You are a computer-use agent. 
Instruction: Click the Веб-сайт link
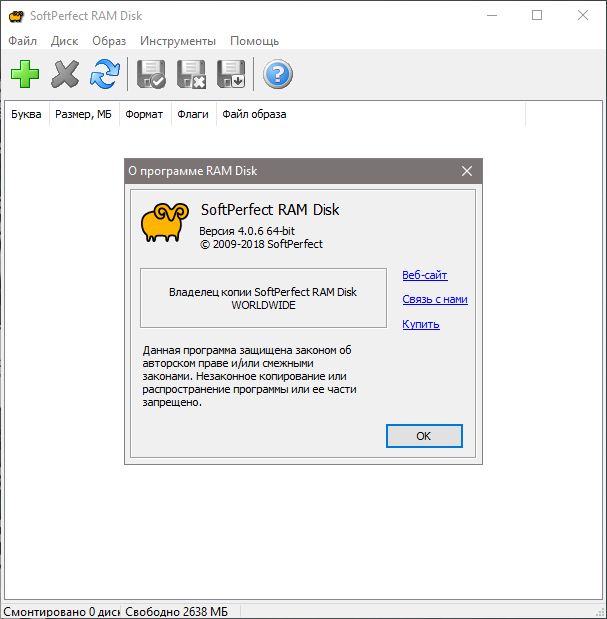point(425,275)
